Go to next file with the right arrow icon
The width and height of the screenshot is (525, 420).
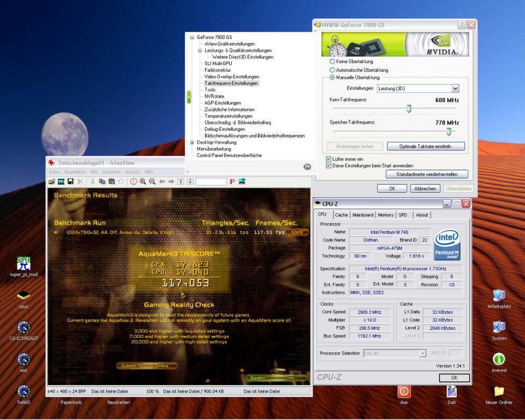click(171, 182)
